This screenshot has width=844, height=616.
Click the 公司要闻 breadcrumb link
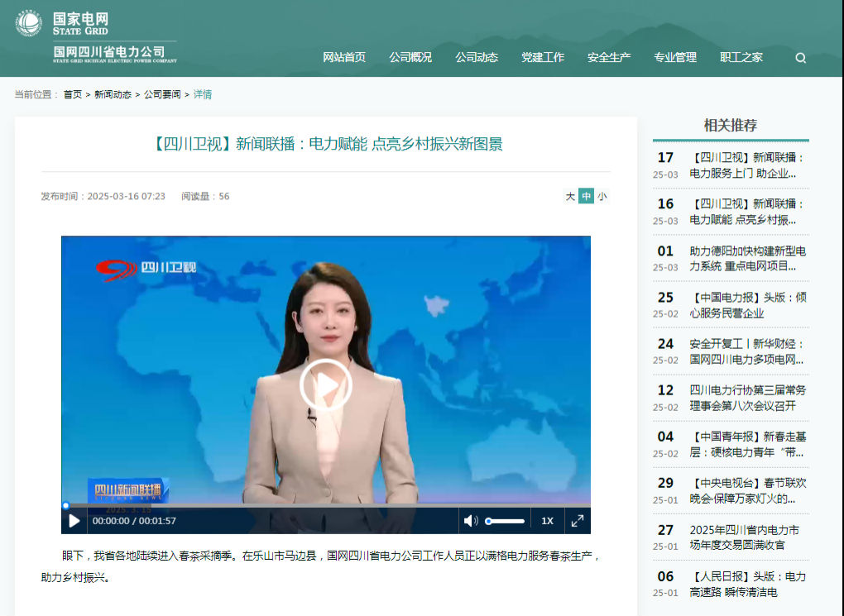(x=162, y=94)
